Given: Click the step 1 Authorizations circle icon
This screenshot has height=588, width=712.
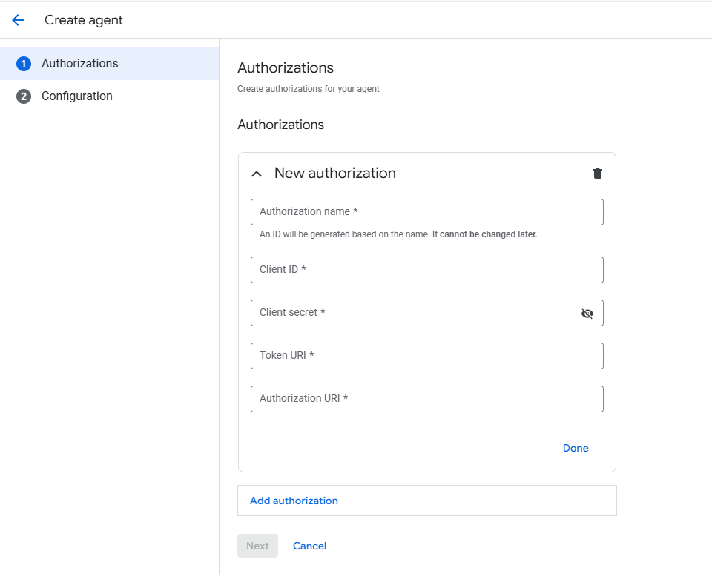Looking at the screenshot, I should [x=23, y=63].
